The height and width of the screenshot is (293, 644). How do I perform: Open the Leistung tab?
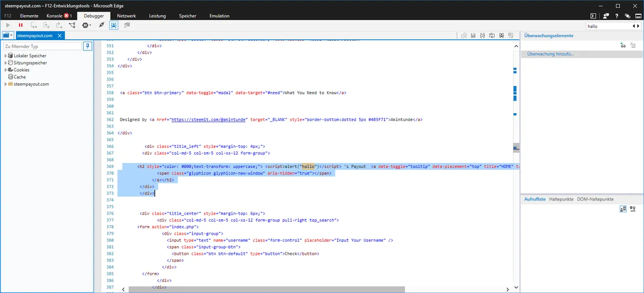click(157, 16)
